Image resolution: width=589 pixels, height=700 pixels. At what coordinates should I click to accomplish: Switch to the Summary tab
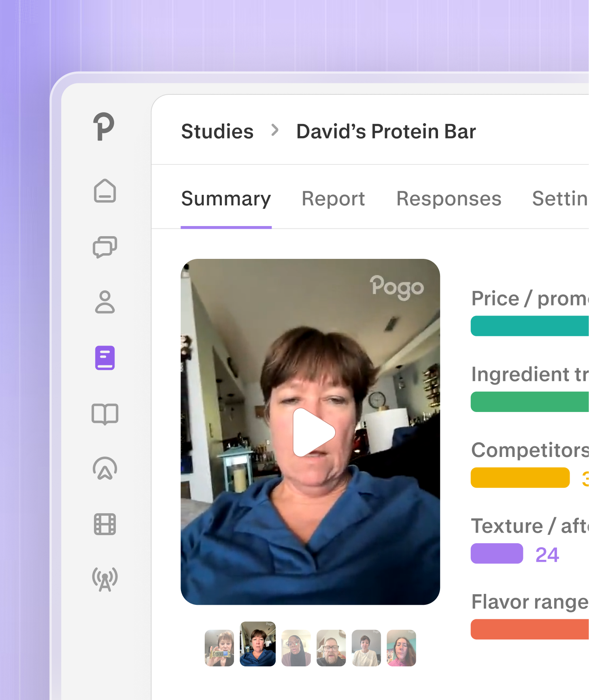pos(226,198)
